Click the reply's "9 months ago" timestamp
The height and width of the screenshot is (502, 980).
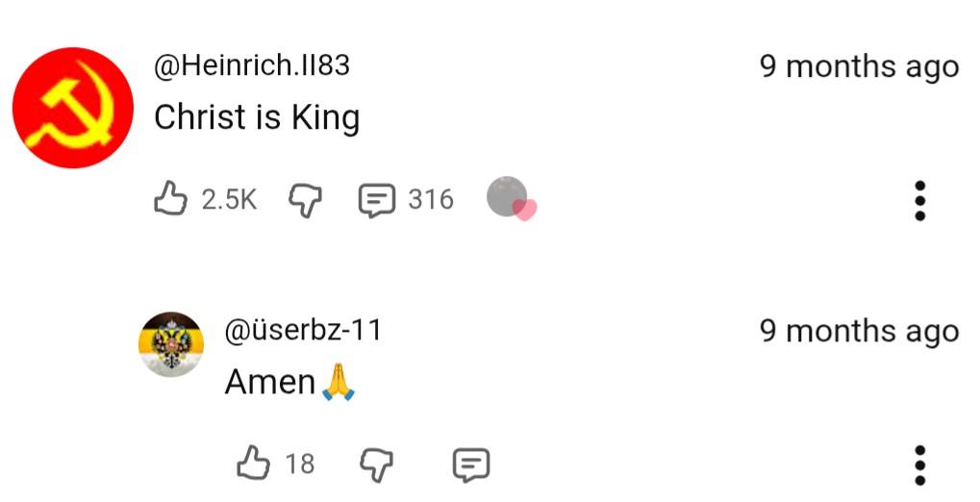coord(860,332)
